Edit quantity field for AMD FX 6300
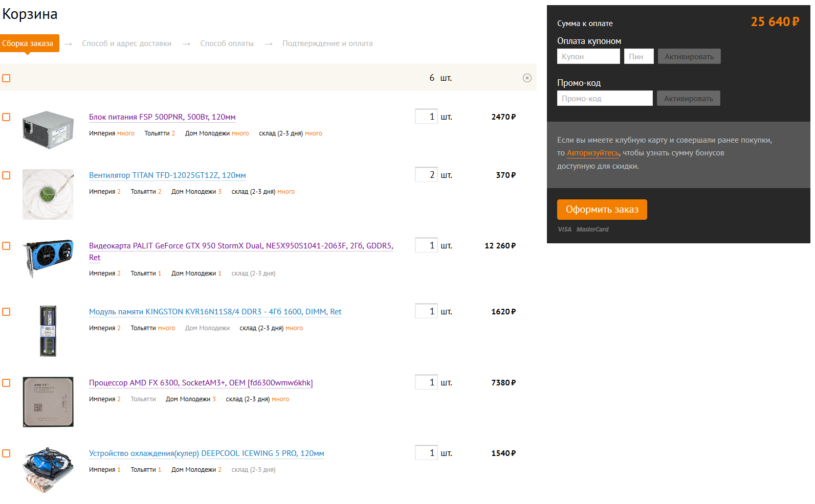The width and height of the screenshot is (815, 504). coord(426,382)
